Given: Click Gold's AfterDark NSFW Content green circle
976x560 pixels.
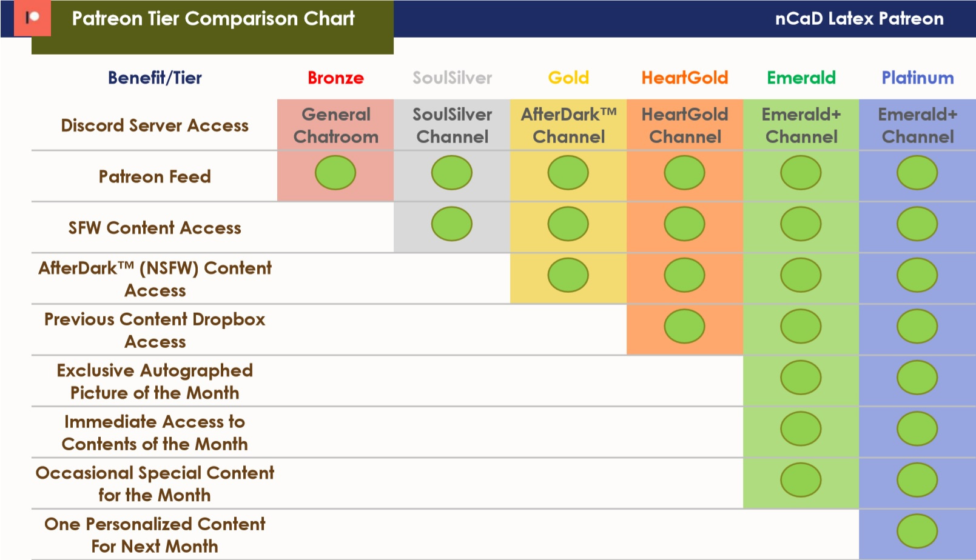Looking at the screenshot, I should click(x=568, y=275).
